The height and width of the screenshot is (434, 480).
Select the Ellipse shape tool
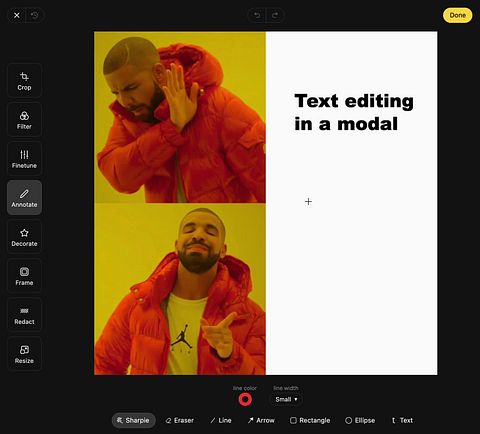360,420
